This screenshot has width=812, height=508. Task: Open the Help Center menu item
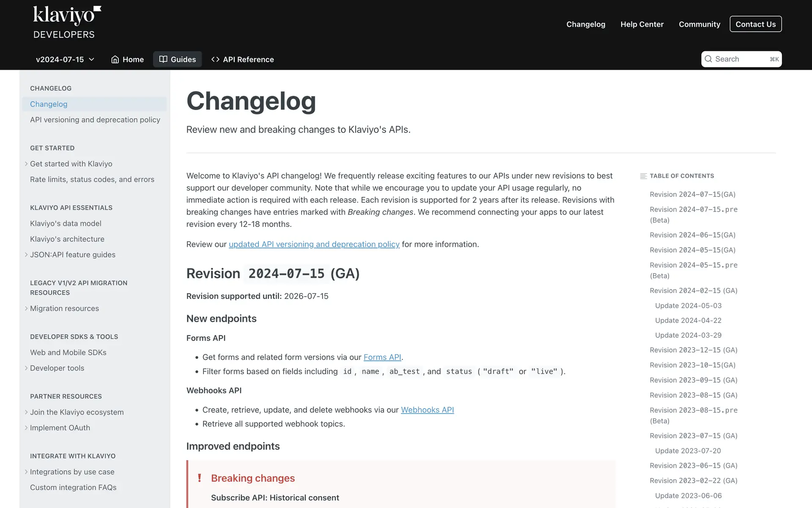[642, 24]
